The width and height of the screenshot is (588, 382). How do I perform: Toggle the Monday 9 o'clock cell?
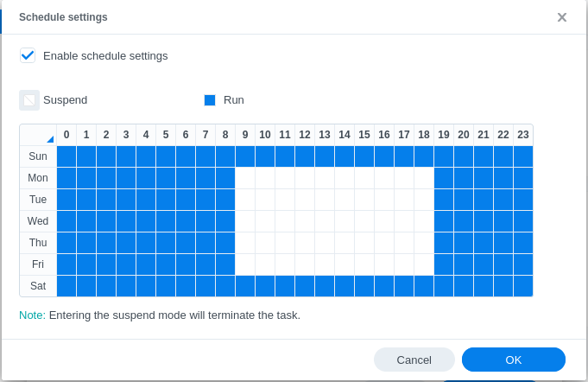tap(245, 178)
